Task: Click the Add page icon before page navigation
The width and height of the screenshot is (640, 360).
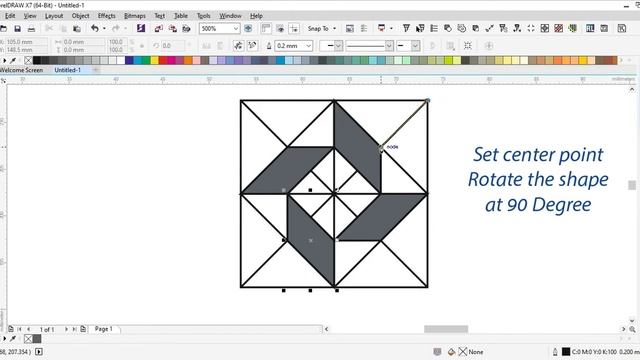Action: [11, 329]
